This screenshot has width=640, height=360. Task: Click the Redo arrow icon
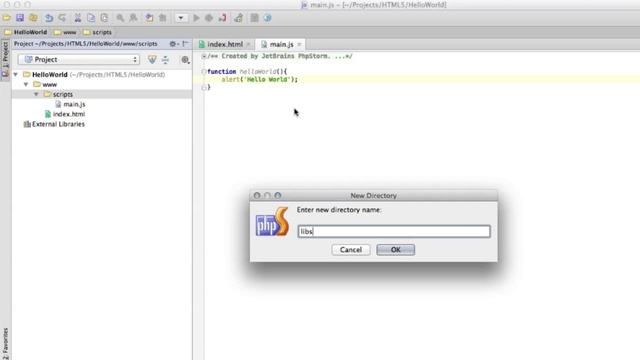tap(62, 18)
